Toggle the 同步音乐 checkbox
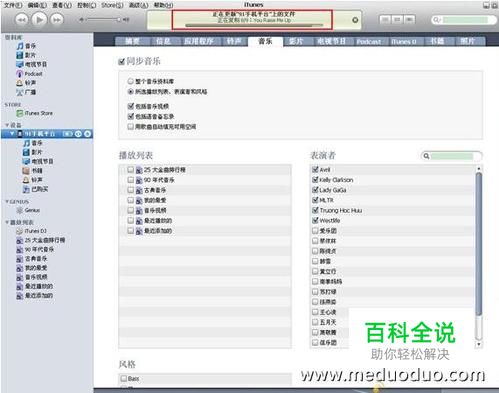 (x=122, y=61)
